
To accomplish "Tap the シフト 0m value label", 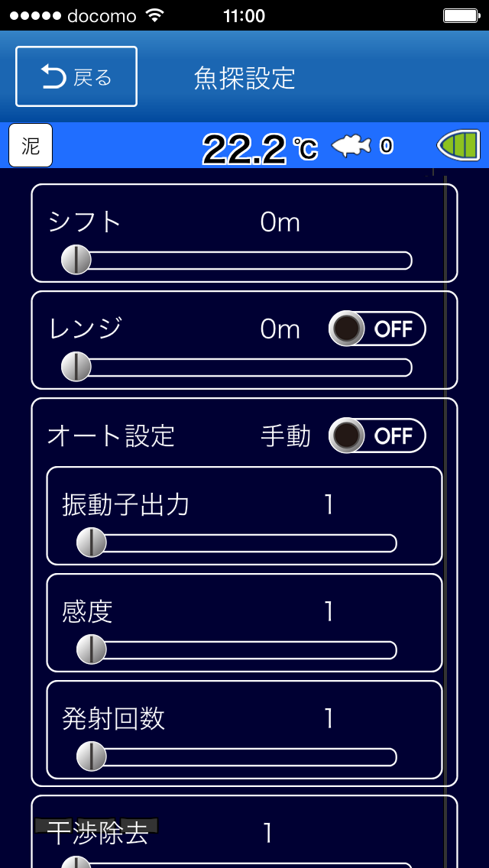I will click(x=280, y=222).
